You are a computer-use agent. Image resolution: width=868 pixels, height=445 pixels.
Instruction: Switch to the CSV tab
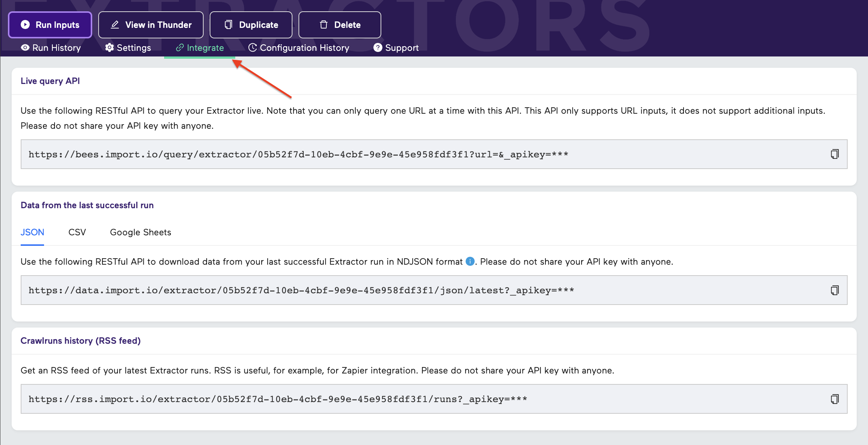pyautogui.click(x=77, y=232)
